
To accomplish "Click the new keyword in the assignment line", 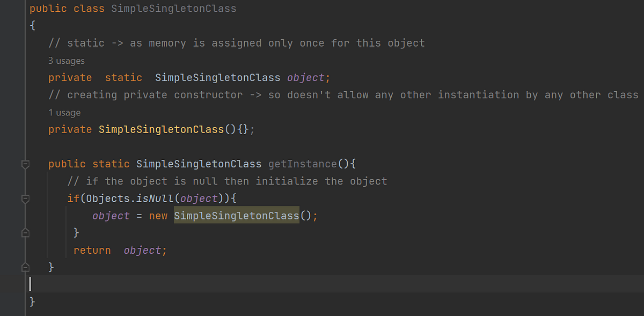I will tap(158, 215).
